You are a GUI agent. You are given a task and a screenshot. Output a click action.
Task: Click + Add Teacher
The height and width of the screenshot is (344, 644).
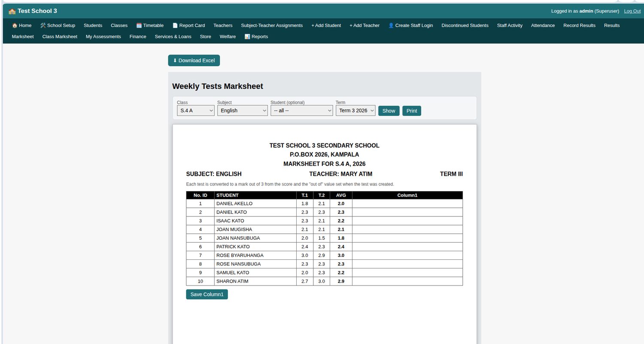[365, 25]
